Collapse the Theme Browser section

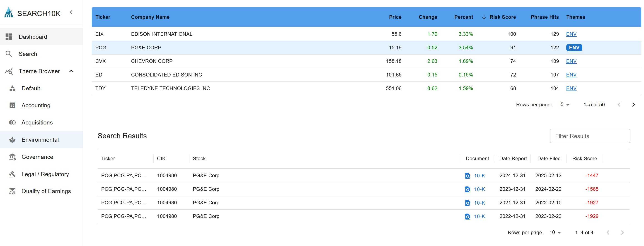pyautogui.click(x=71, y=71)
